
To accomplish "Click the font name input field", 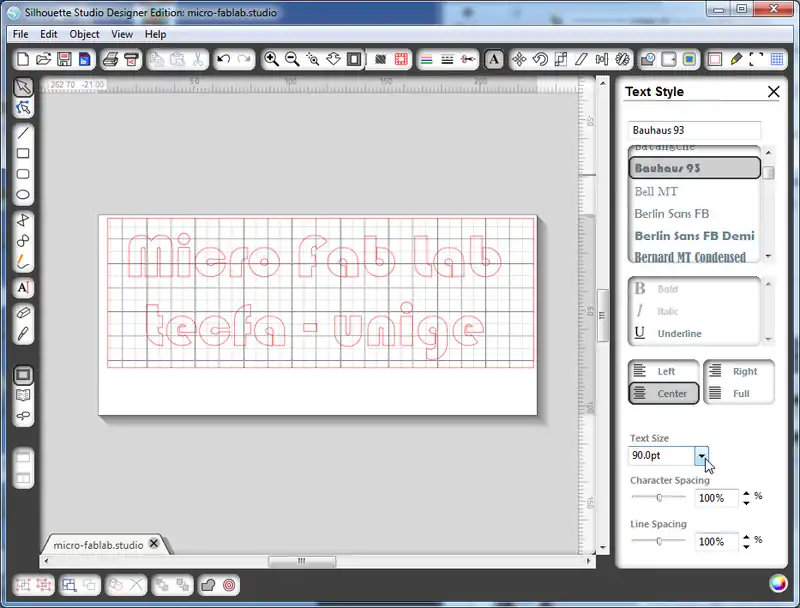I will point(694,130).
